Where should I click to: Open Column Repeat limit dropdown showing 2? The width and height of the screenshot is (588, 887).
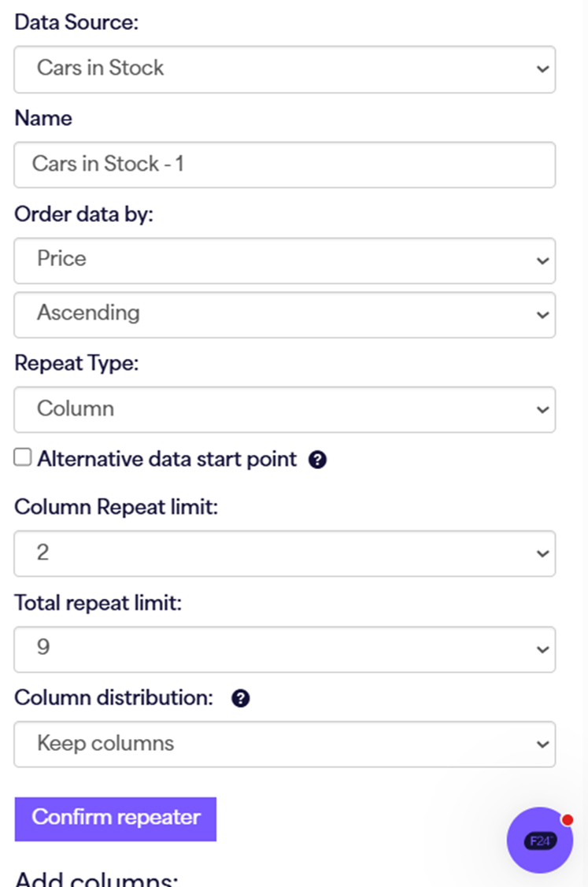click(x=284, y=553)
